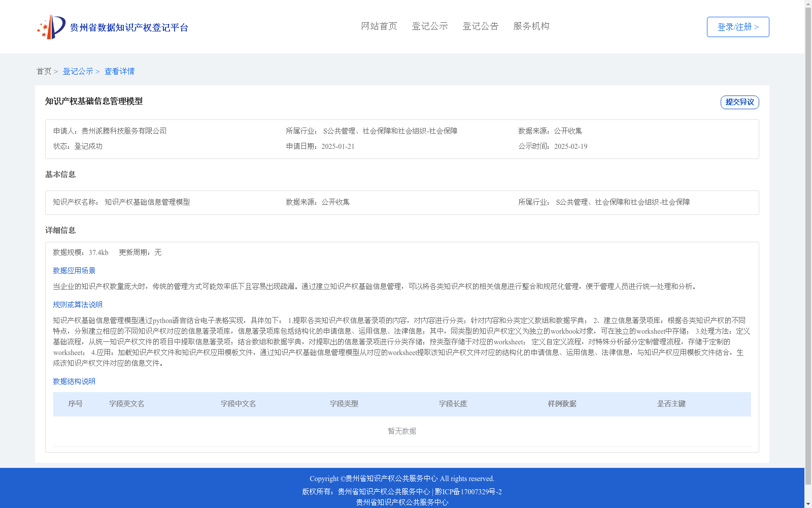812x508 pixels.
Task: Click data size 37.4kb value
Action: point(98,252)
